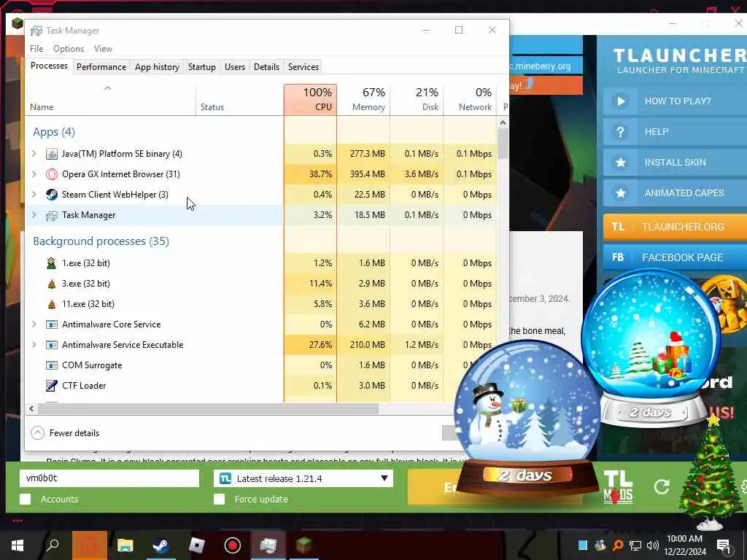
Task: Click the TLAUNCHER.ORG button
Action: click(675, 227)
